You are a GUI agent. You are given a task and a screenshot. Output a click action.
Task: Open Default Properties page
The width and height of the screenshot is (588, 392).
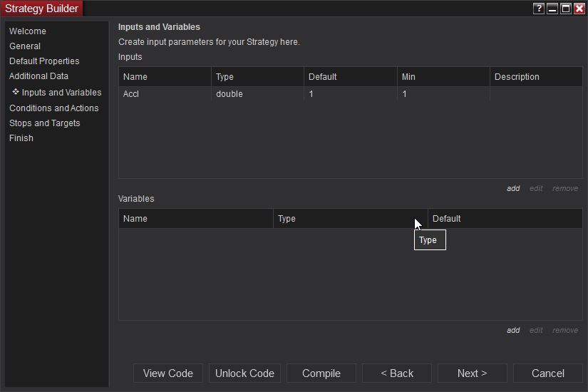point(44,61)
